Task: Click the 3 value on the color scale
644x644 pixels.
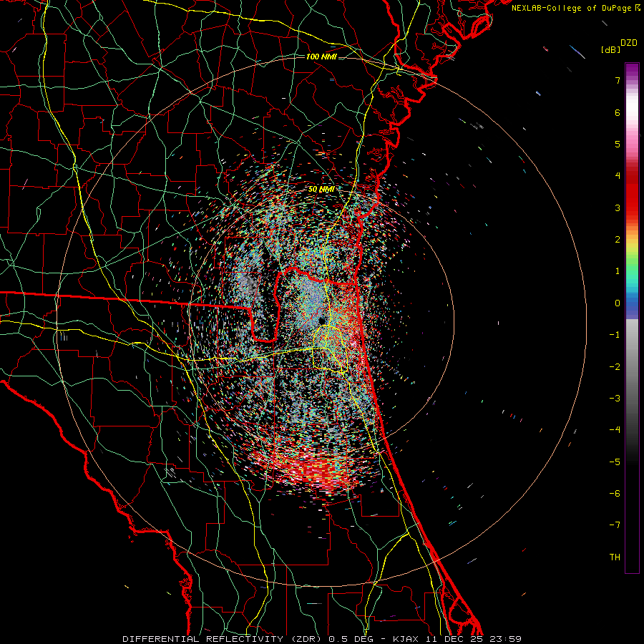Action: pyautogui.click(x=618, y=208)
